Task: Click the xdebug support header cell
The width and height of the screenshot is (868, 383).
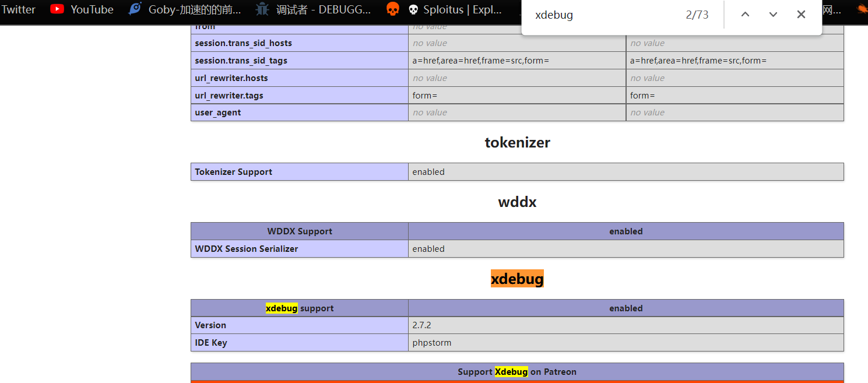Action: click(x=300, y=308)
